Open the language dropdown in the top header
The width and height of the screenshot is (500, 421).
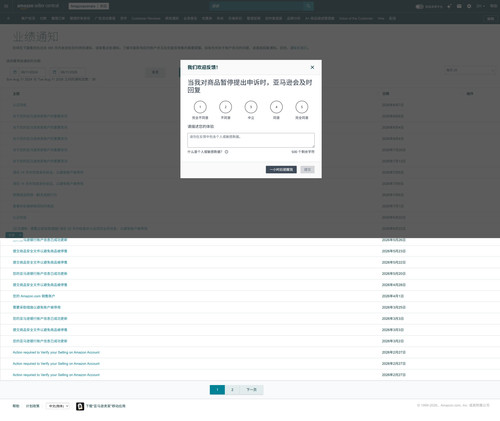point(481,6)
